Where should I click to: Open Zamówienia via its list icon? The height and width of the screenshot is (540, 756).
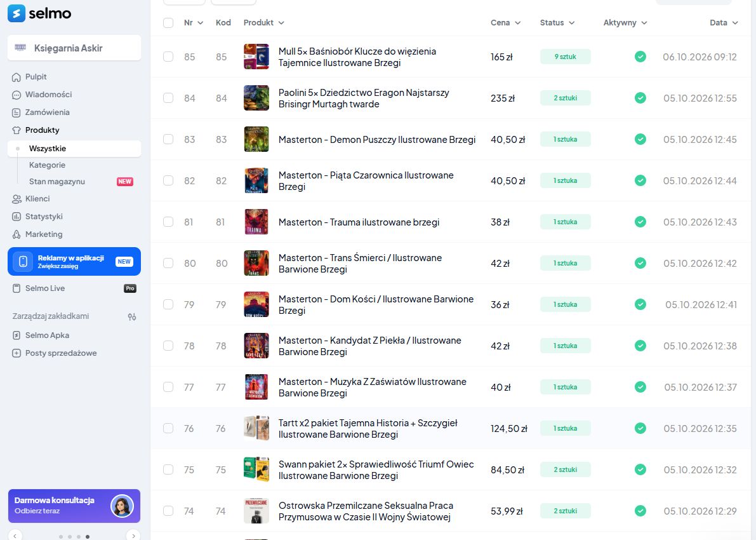click(x=17, y=113)
